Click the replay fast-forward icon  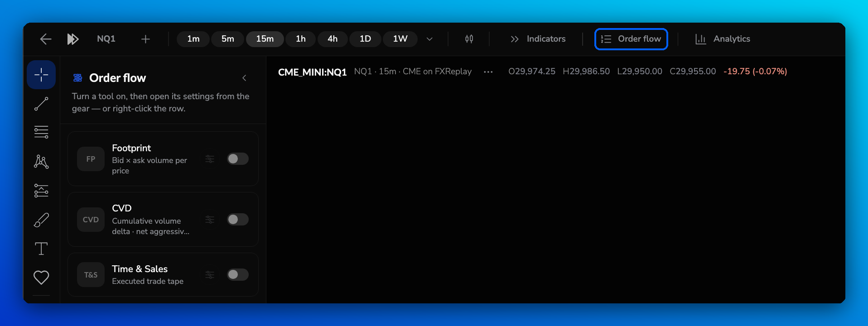(x=73, y=39)
